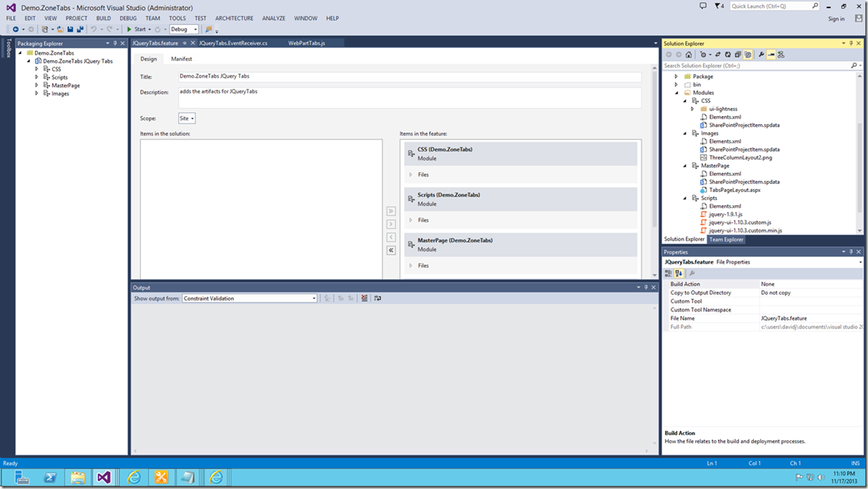868x489 pixels.
Task: Expand Files under CSS (Demo.ZoneTabs) module
Action: click(411, 175)
